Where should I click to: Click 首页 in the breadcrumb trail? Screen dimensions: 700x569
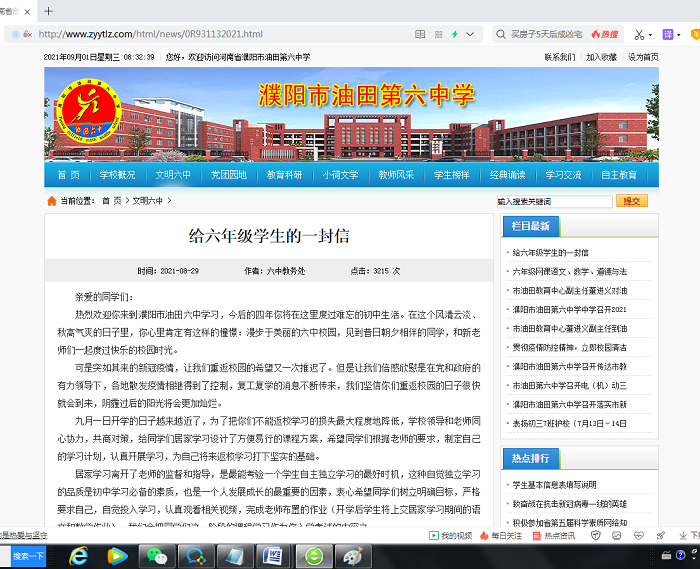[x=112, y=201]
